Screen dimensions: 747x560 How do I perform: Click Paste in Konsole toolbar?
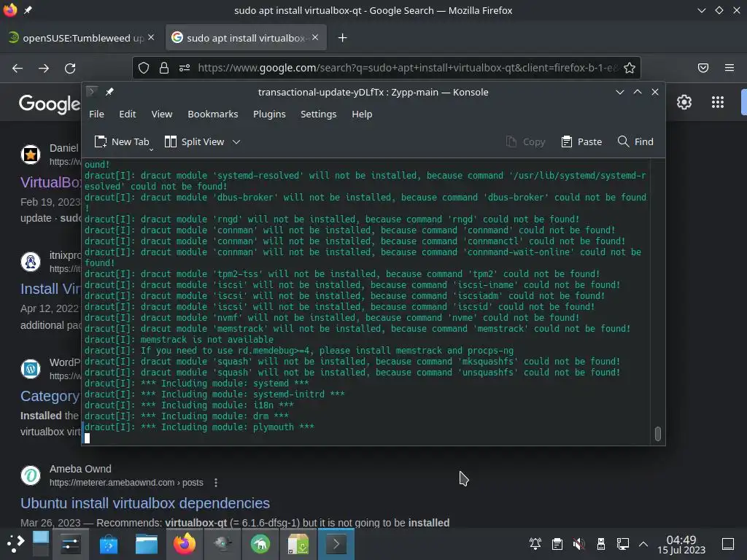[x=581, y=142]
